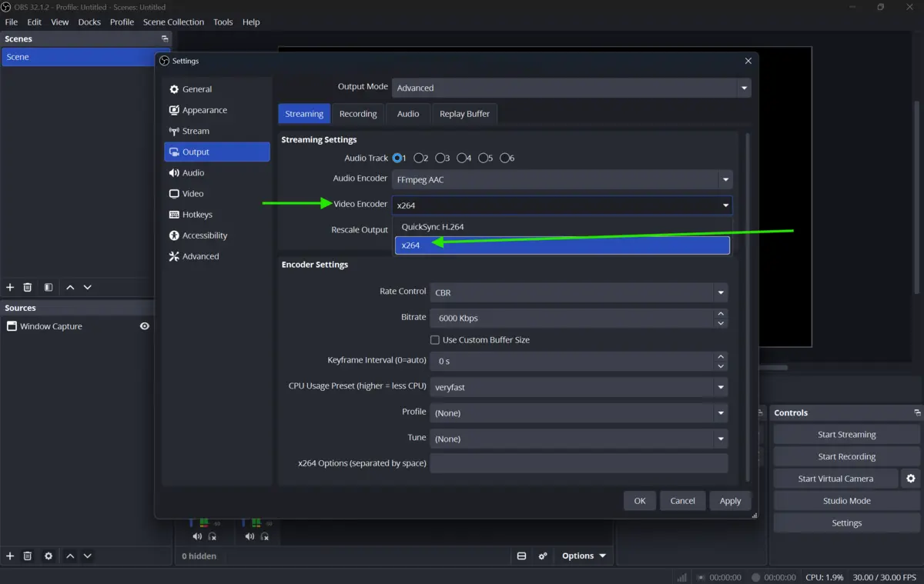Select audio track 5 radio button
Screen dimensions: 924x584
tap(484, 158)
